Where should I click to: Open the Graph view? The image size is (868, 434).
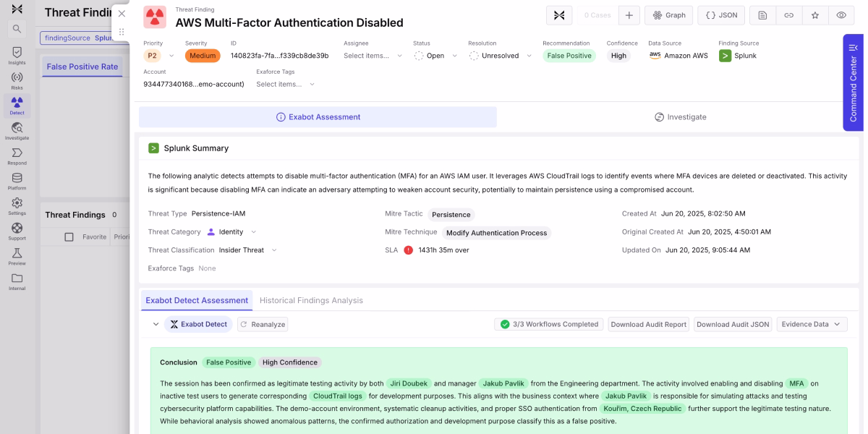[668, 15]
